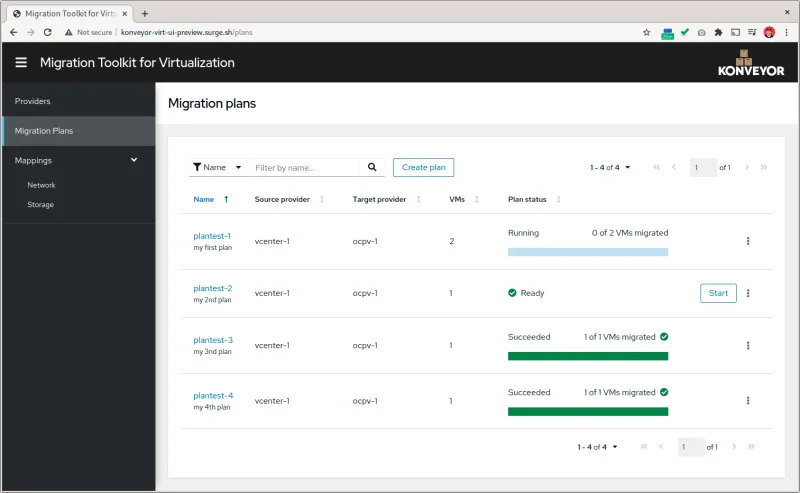800x493 pixels.
Task: Click plantest-1 running progress bar
Action: [x=587, y=252]
